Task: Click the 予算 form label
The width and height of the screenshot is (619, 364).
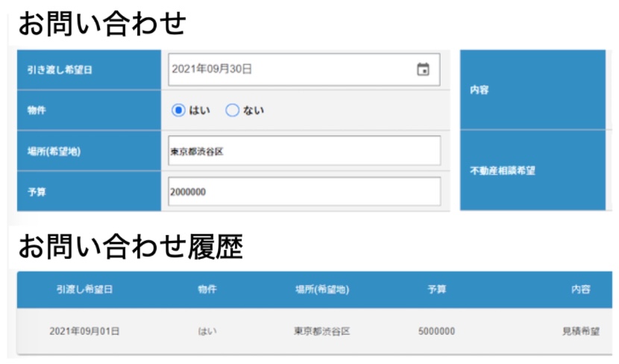Action: (x=37, y=192)
